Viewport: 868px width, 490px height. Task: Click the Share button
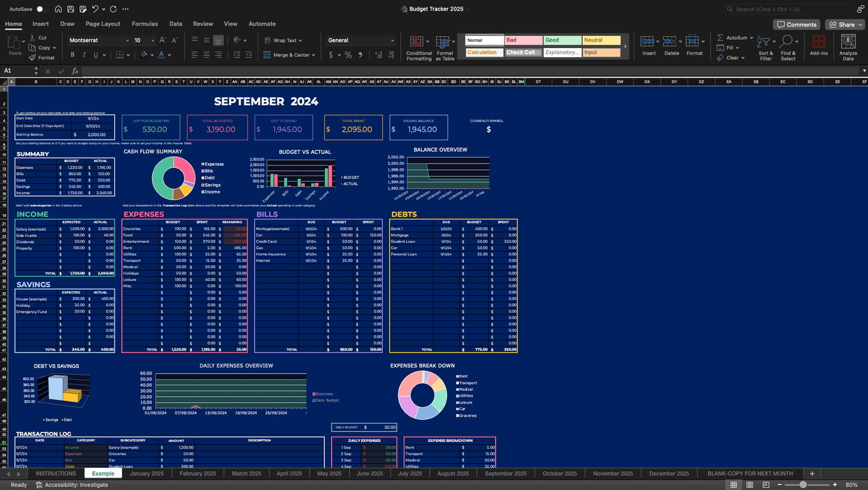coord(845,25)
